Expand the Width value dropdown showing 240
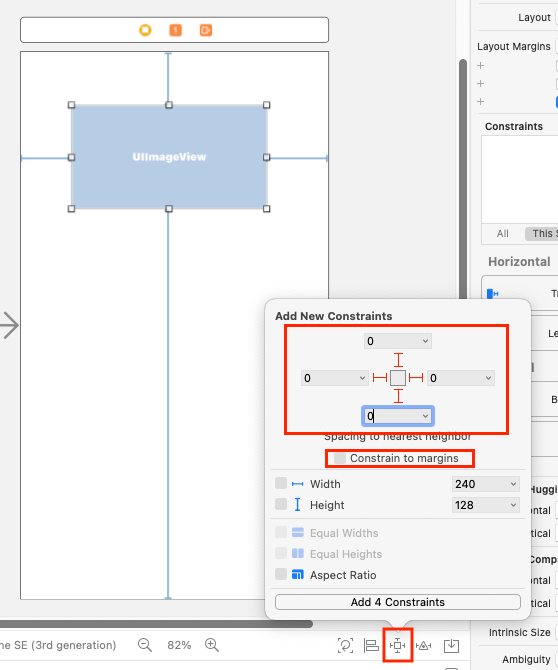 pos(513,484)
